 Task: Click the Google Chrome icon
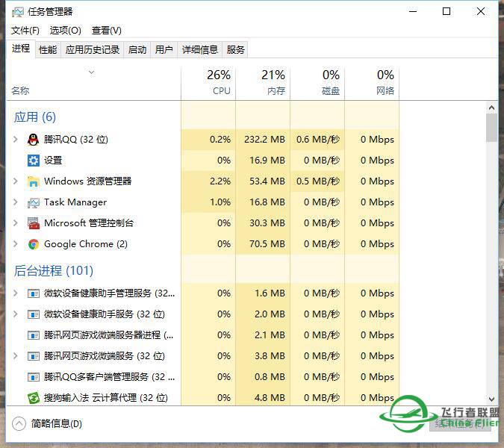[x=33, y=244]
